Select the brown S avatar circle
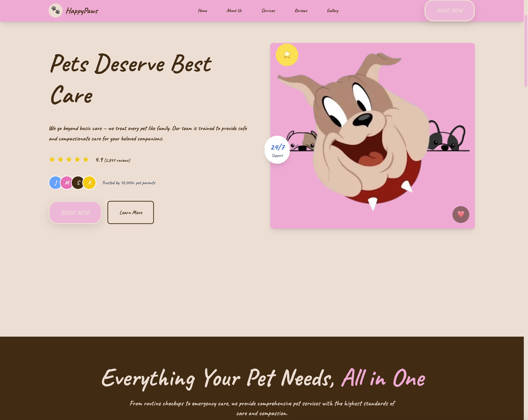This screenshot has width=528, height=420. point(78,183)
